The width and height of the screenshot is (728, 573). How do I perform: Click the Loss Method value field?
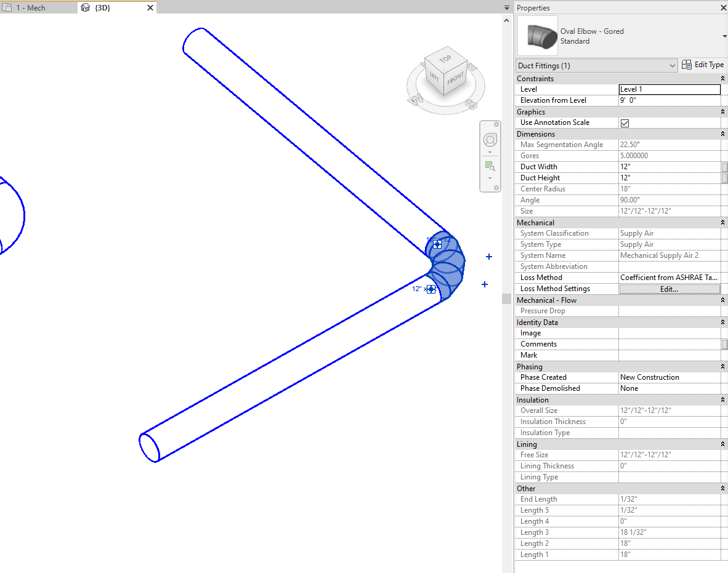[669, 278]
